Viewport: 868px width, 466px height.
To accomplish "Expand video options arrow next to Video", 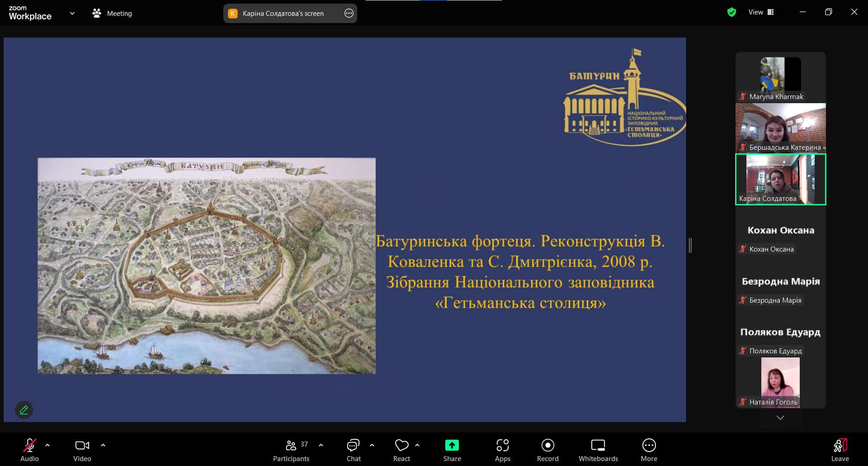I will [103, 445].
